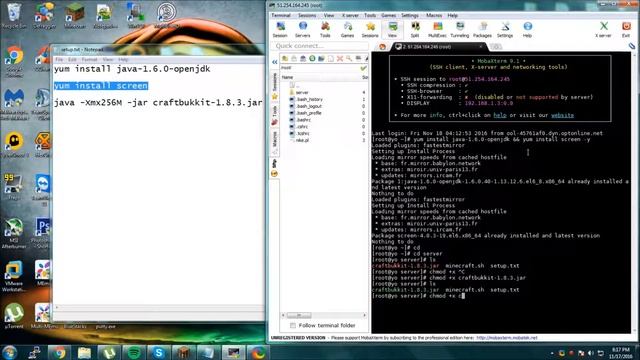Viewport: 640px width, 360px height.
Task: Click the Quick connect input field
Action: [x=319, y=46]
